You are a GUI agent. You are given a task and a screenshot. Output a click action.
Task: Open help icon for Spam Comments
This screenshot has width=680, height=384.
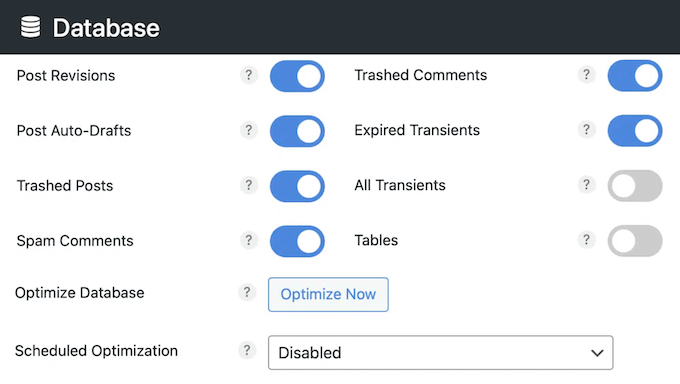[x=249, y=240]
